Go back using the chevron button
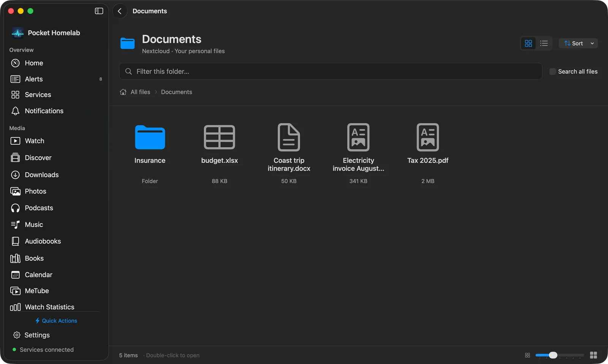608x364 pixels. click(120, 11)
